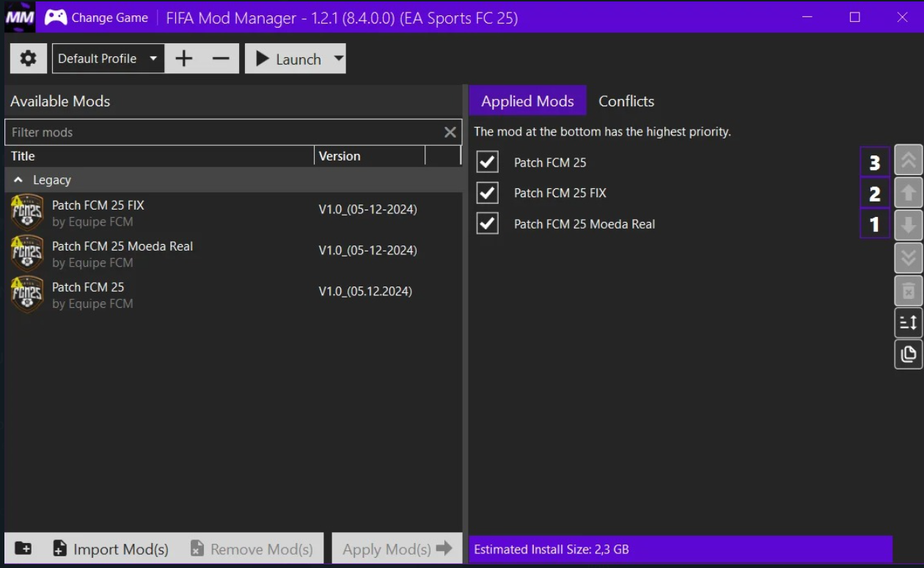Click Change Game in title bar

pyautogui.click(x=97, y=18)
